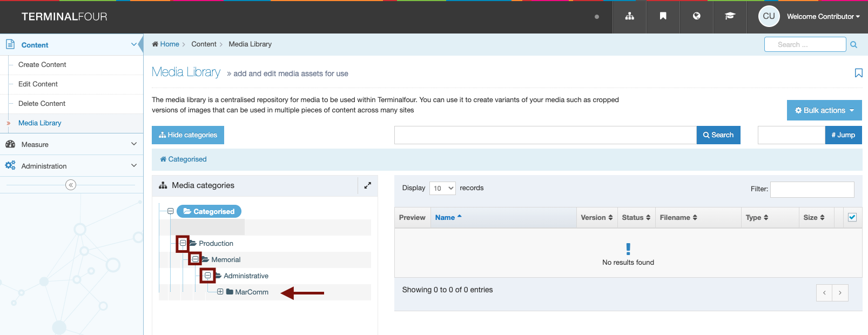868x335 pixels.
Task: Focus the media search text field
Action: (x=546, y=135)
